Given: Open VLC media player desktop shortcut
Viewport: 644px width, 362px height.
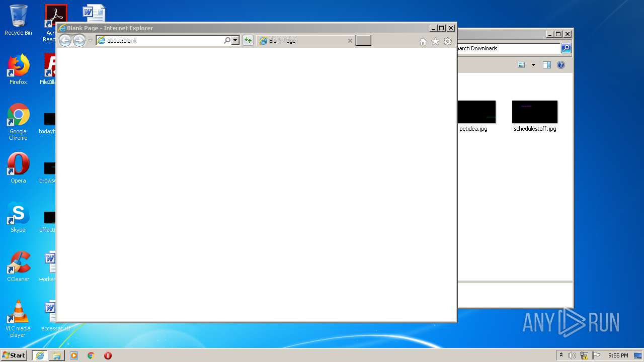Looking at the screenshot, I should click(18, 319).
